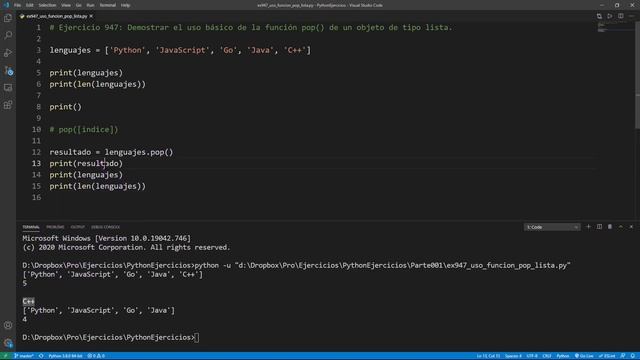Open the Run menu
The width and height of the screenshot is (640, 360).
[x=90, y=5]
